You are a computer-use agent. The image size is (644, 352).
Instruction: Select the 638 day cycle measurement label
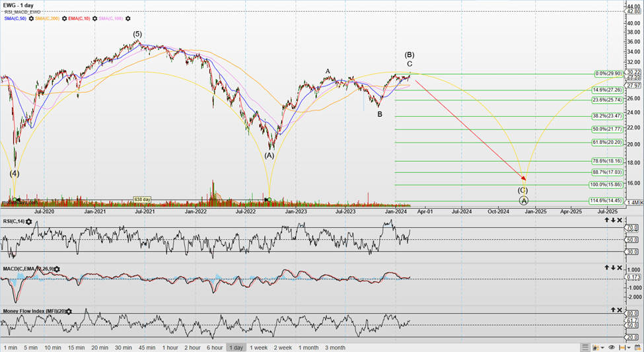[142, 199]
